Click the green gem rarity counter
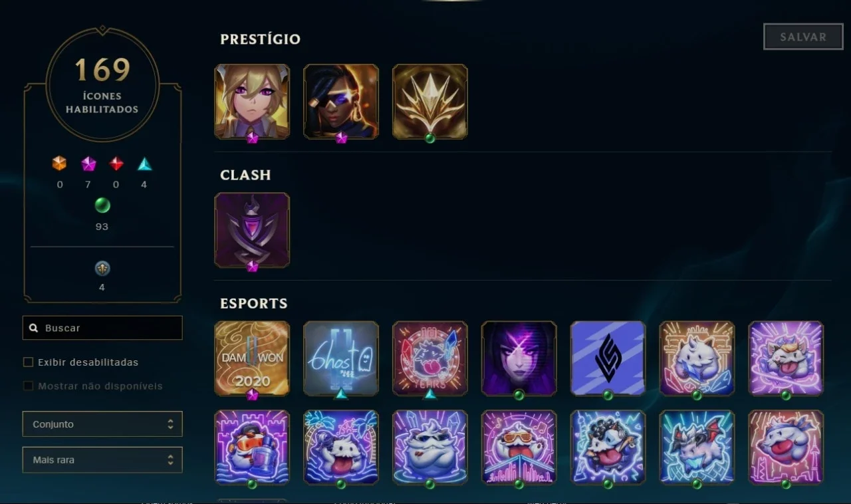The image size is (851, 504). pos(102,205)
